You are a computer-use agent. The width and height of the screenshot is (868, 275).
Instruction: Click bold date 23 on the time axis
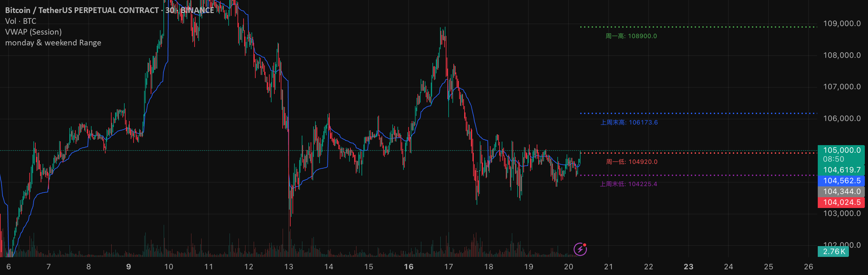[x=688, y=267]
